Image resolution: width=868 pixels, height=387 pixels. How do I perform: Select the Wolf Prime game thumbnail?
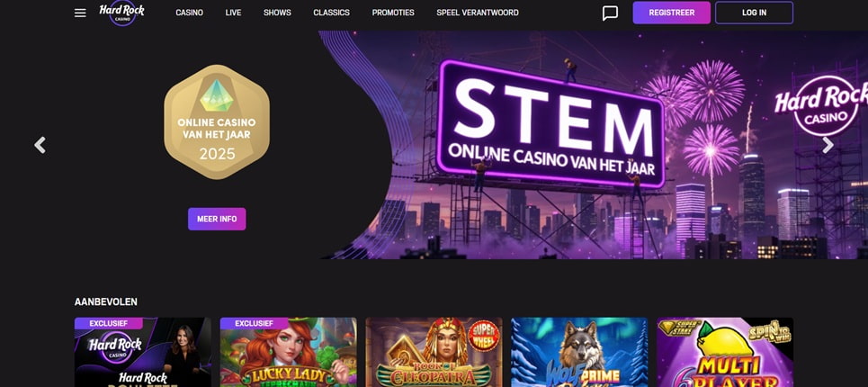pos(579,352)
